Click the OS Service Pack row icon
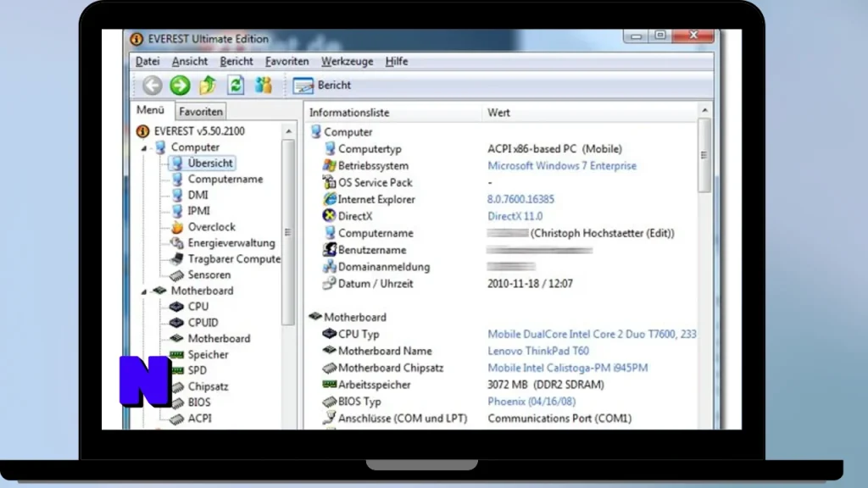The height and width of the screenshot is (488, 868). tap(330, 182)
